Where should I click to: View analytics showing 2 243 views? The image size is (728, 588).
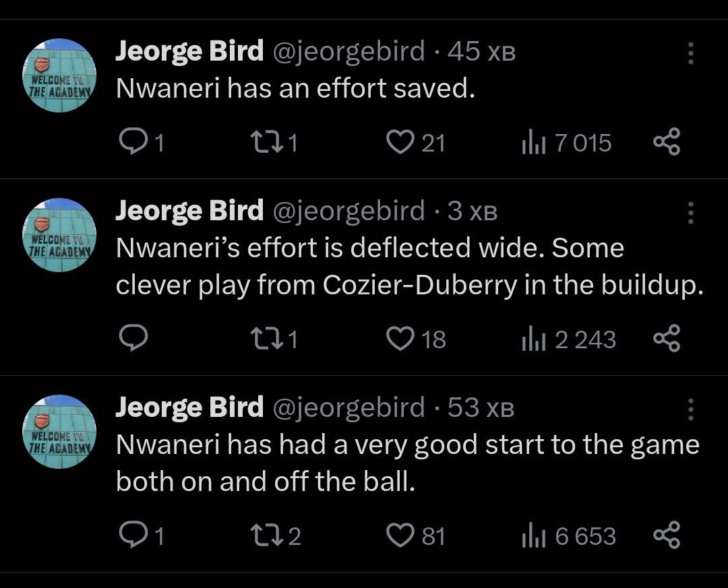point(533,339)
